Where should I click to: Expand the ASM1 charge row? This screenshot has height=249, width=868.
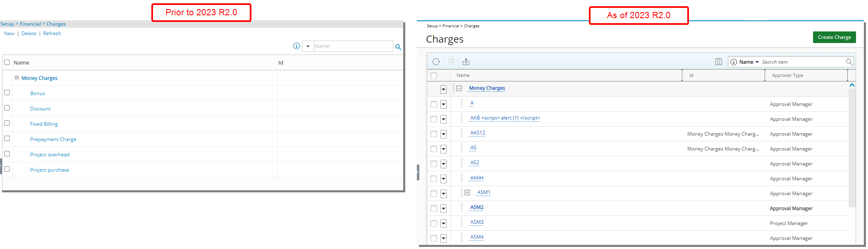coord(467,192)
